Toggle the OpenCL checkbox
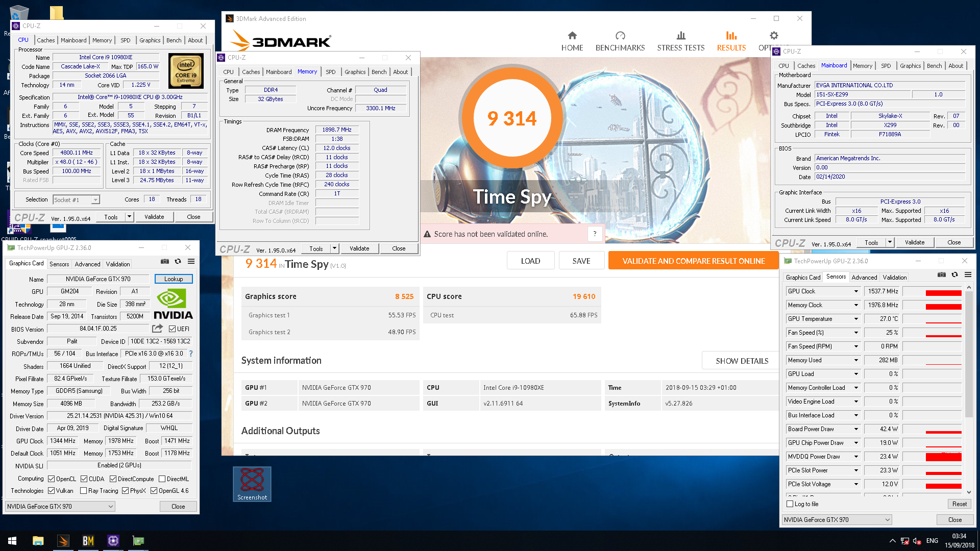980x551 pixels. [51, 479]
